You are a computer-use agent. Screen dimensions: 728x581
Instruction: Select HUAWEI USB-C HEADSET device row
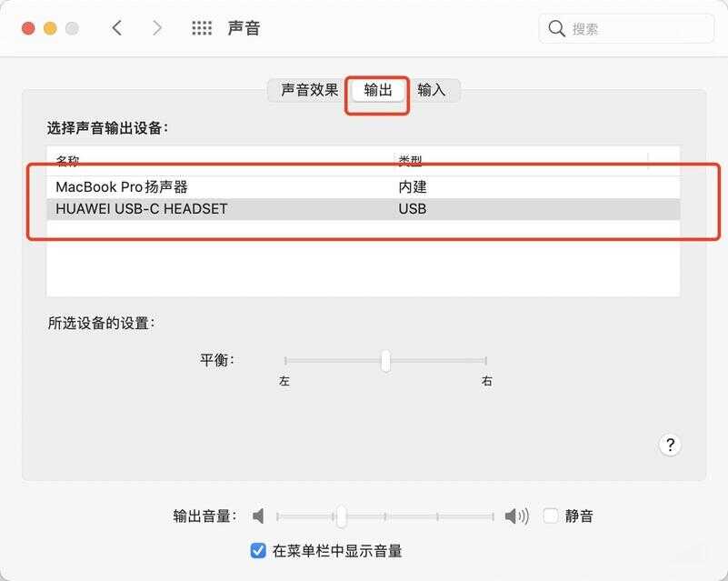point(364,209)
